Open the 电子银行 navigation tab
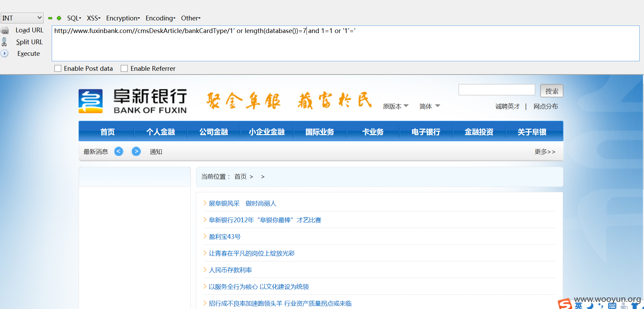644x309 pixels. pyautogui.click(x=426, y=131)
